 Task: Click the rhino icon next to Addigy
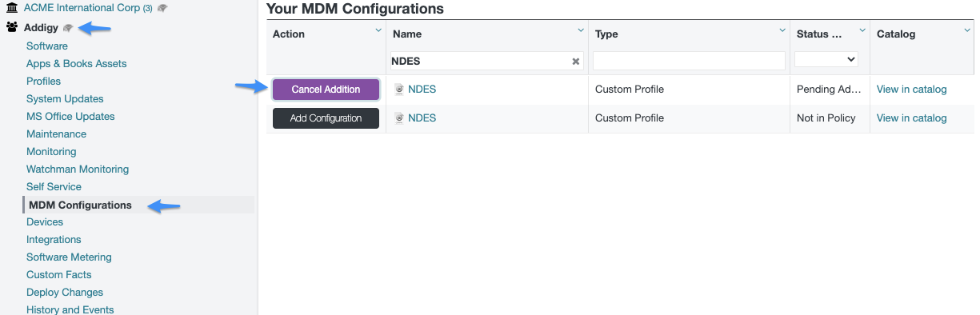pos(68,28)
